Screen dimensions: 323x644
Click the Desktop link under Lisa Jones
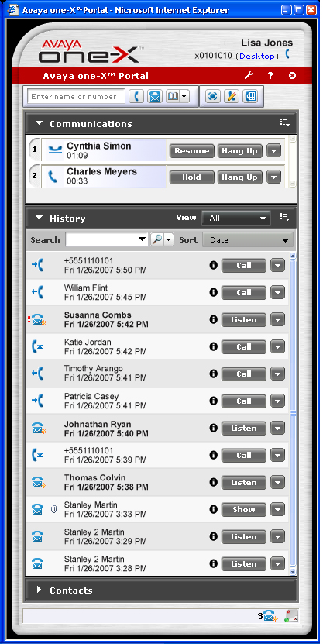click(257, 56)
